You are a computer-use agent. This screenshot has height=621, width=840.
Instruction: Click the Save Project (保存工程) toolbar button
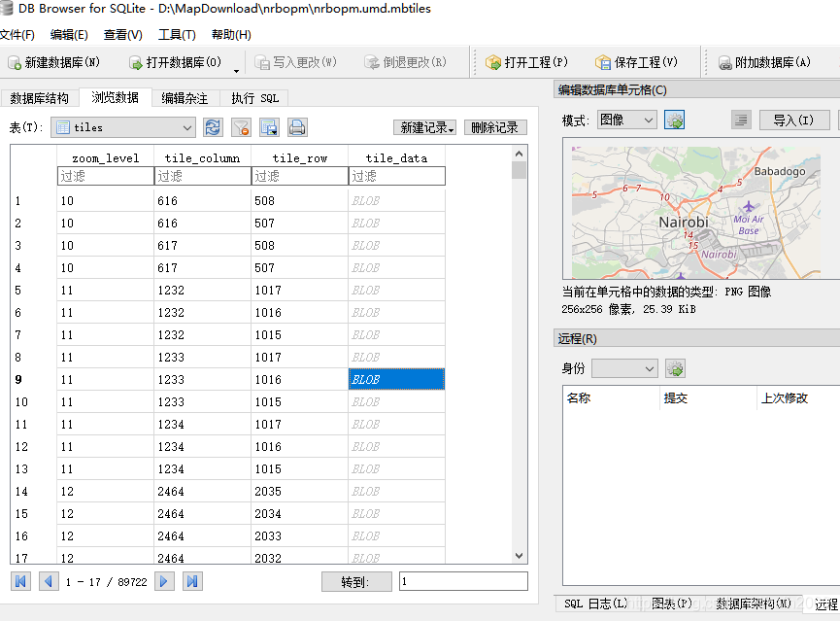click(x=636, y=63)
